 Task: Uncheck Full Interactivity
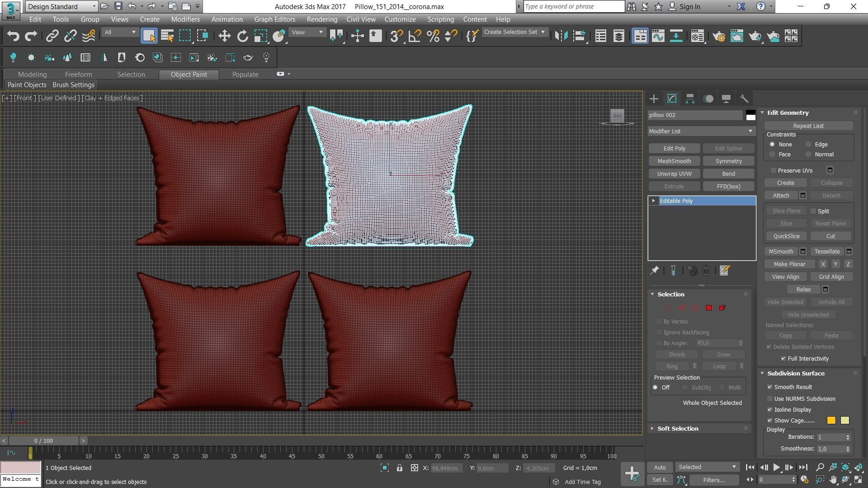click(783, 359)
